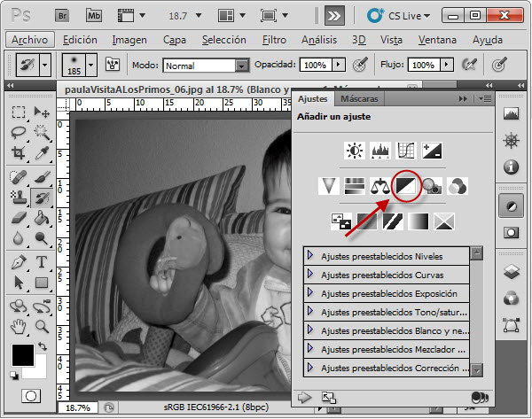Toggle airbrush mode in options bar

[469, 65]
